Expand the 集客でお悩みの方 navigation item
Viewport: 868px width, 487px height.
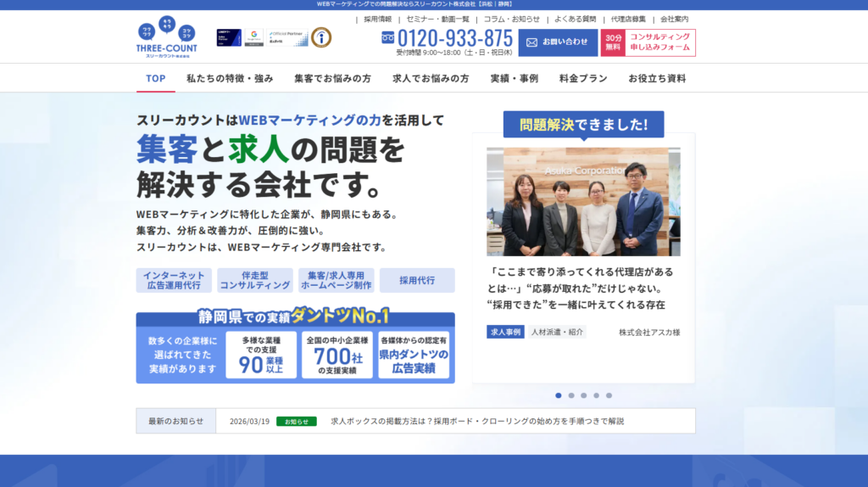[x=332, y=78]
